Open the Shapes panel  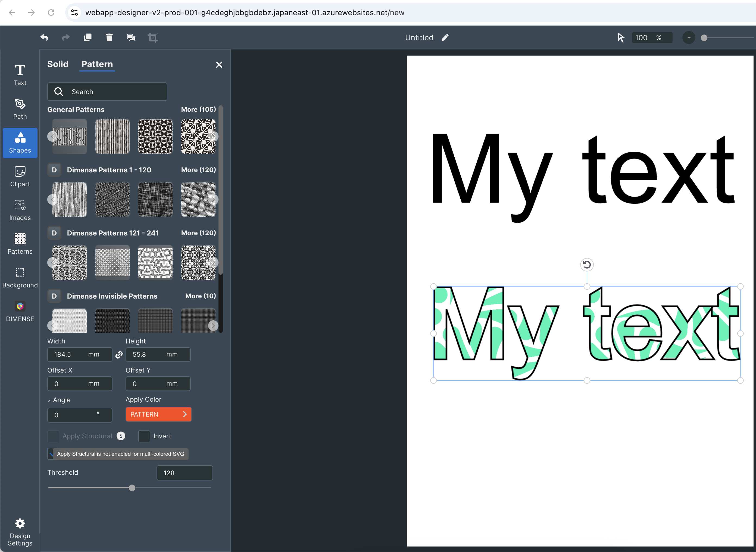(x=20, y=143)
